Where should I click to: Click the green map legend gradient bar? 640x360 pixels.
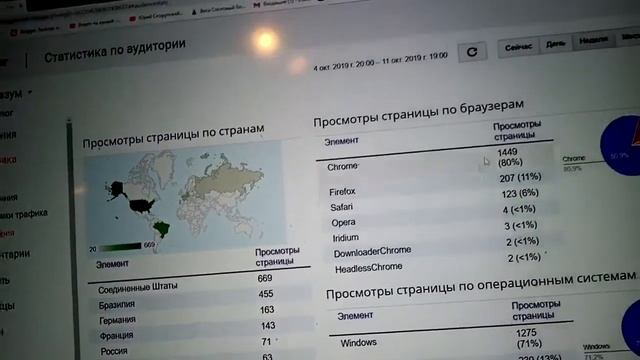(x=120, y=247)
